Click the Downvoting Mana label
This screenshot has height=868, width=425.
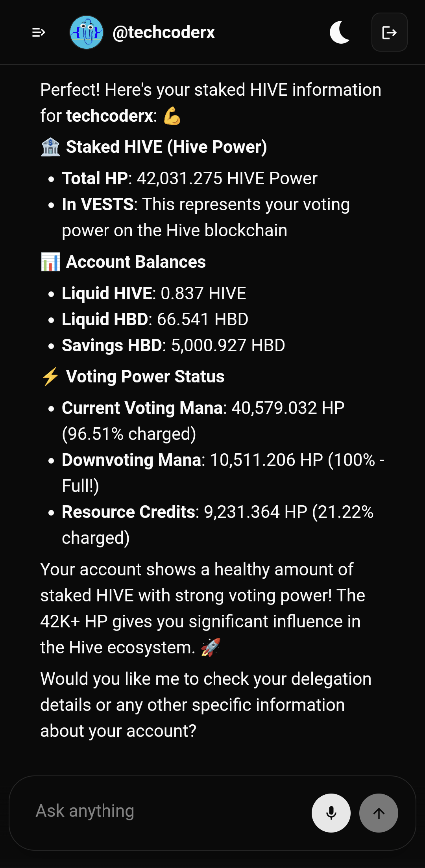click(x=131, y=460)
